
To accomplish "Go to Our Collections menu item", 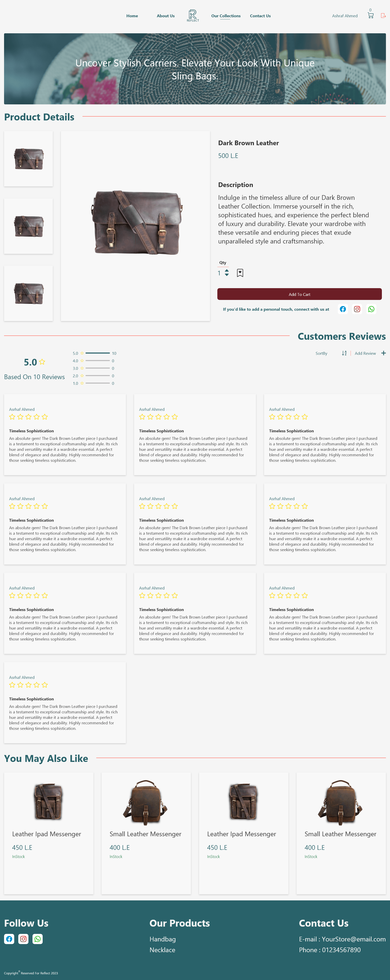I will point(226,16).
